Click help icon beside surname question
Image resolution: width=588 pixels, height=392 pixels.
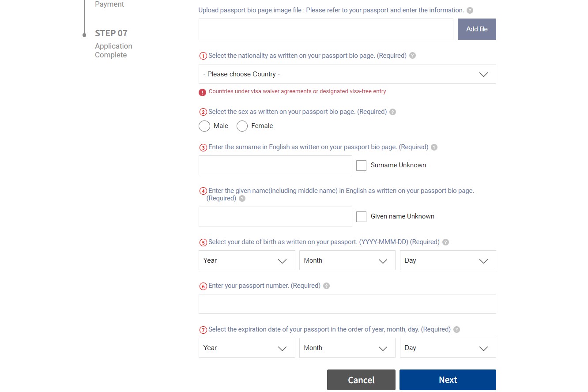pos(434,147)
